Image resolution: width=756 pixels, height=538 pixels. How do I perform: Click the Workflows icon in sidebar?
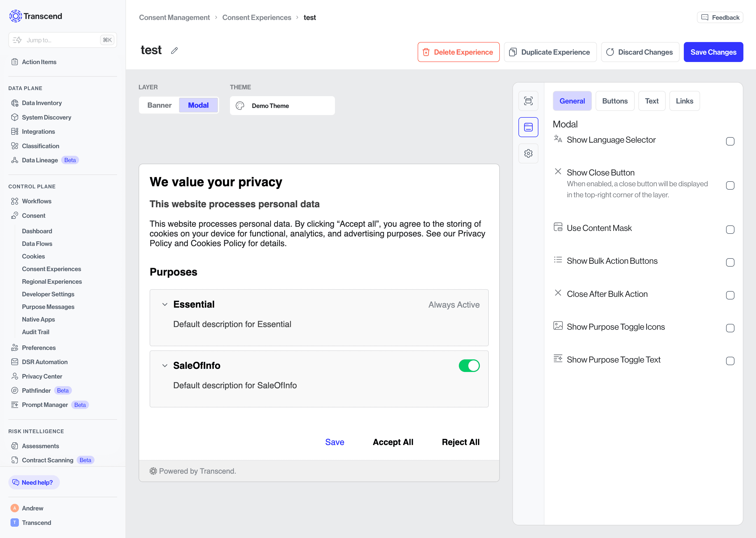[14, 201]
